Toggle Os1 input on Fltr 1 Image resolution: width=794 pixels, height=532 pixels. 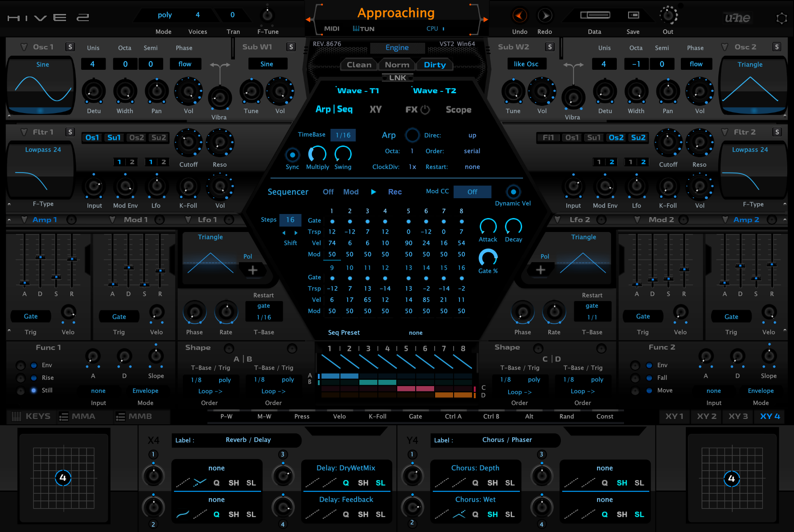tap(92, 138)
